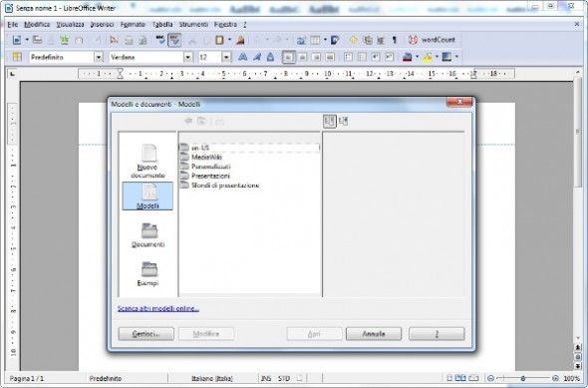Toggle AutoSpellcheck in the toolbar

[174, 40]
